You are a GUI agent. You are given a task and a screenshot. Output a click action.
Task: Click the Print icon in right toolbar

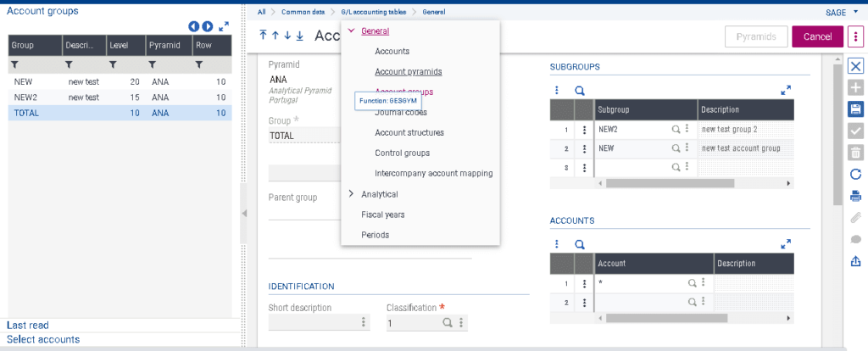[855, 196]
